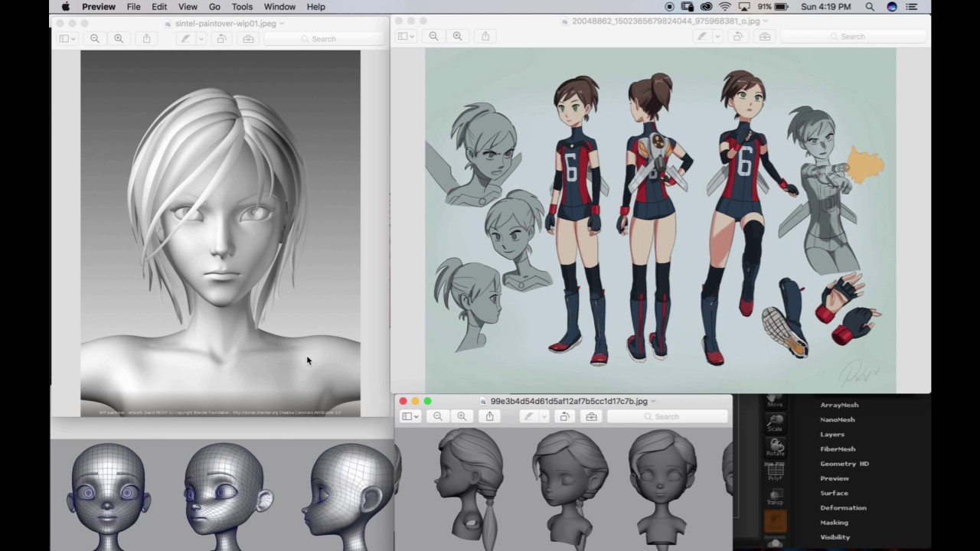
Task: Open Siri from the menu bar
Action: [892, 7]
